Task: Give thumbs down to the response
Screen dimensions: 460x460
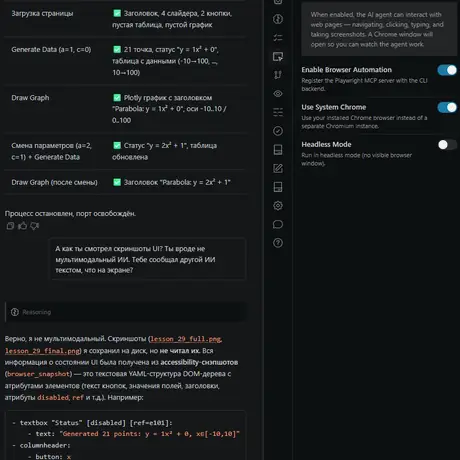Action: pyautogui.click(x=35, y=226)
